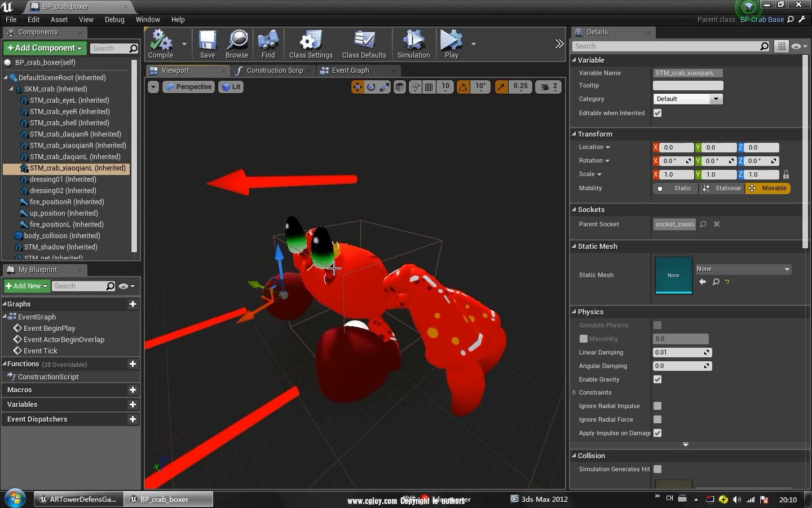
Task: Set mobility to Movable
Action: pos(767,189)
